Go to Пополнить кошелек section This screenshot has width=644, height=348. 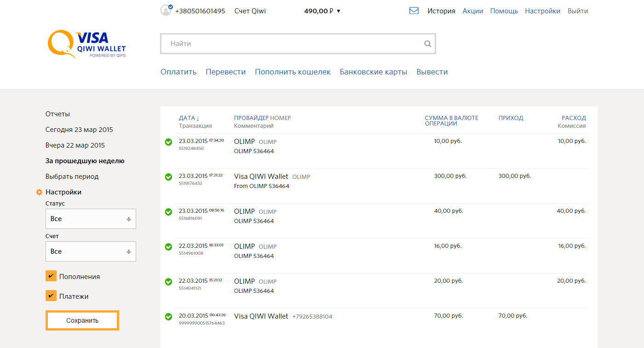[293, 72]
